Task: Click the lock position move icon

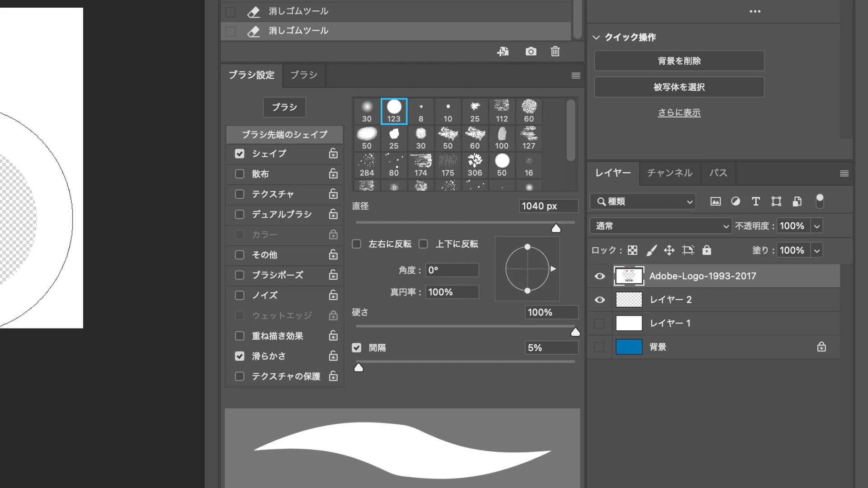Action: 669,250
